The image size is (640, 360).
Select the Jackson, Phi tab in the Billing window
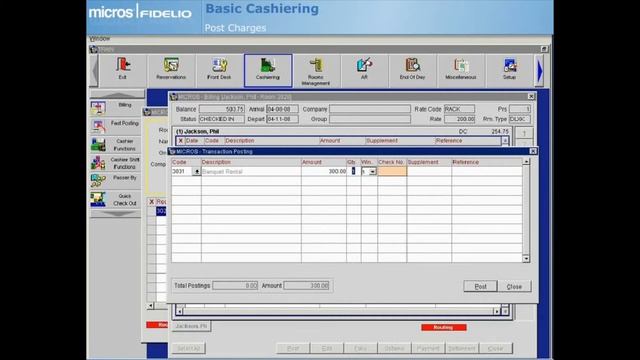[x=191, y=326]
